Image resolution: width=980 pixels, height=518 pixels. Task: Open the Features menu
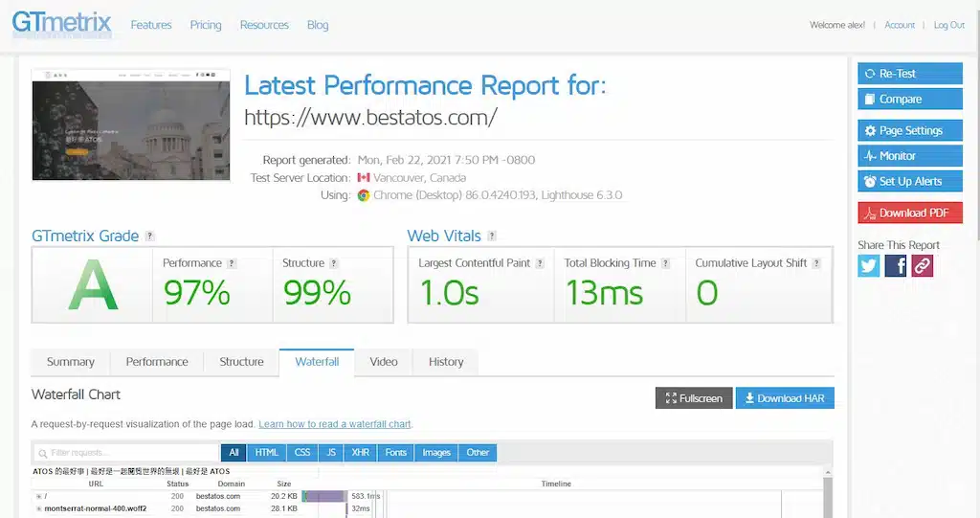(x=151, y=25)
